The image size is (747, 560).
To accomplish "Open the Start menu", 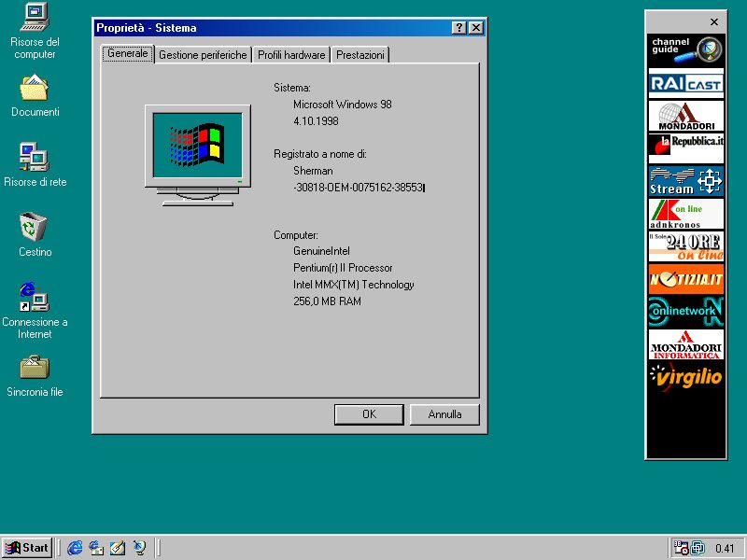I will [x=25, y=548].
